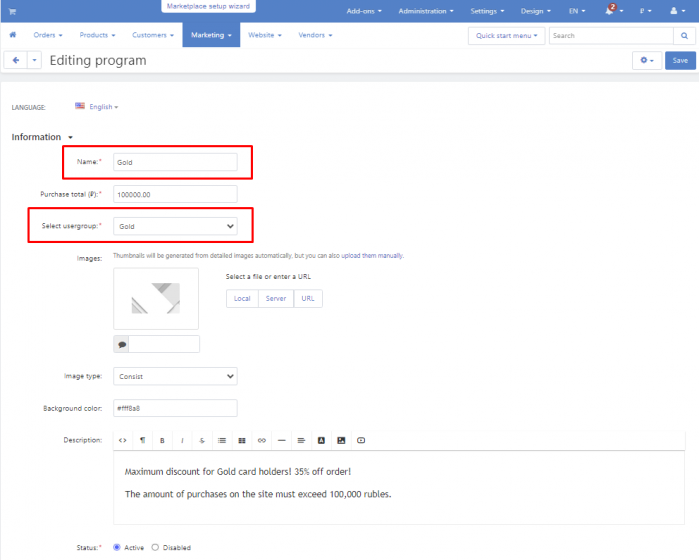Click the Background color field #fff8a8

click(x=175, y=408)
